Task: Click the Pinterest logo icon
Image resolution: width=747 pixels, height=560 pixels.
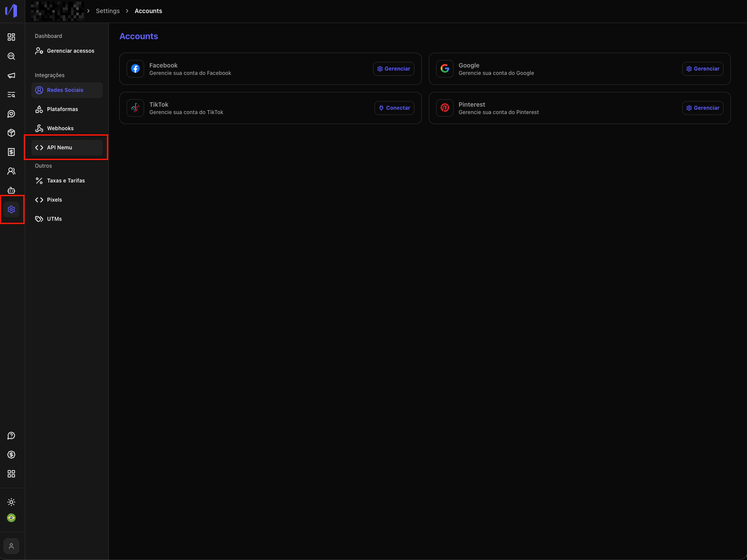Action: pos(445,108)
